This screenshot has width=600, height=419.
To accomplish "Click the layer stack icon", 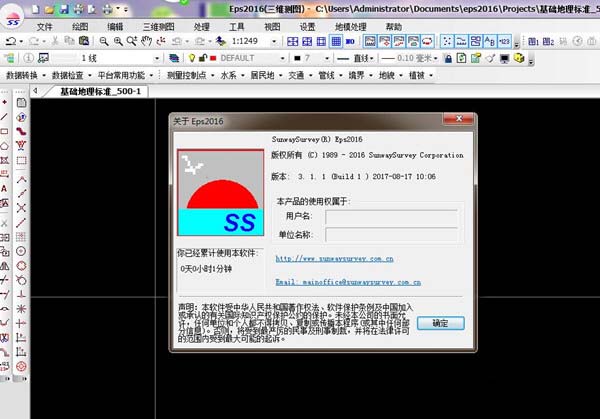I will pyautogui.click(x=174, y=58).
